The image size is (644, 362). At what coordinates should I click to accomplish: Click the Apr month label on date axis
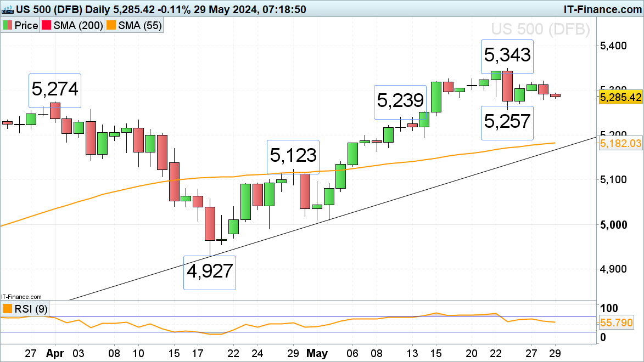(x=55, y=353)
